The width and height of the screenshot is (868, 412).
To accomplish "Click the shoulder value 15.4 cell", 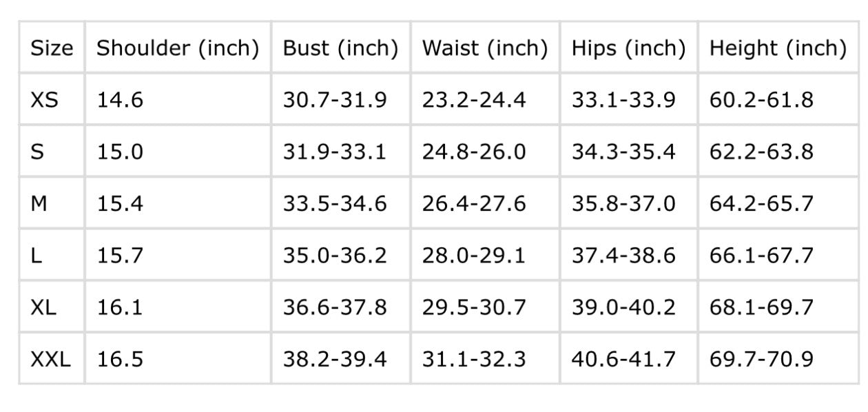I will [x=120, y=204].
